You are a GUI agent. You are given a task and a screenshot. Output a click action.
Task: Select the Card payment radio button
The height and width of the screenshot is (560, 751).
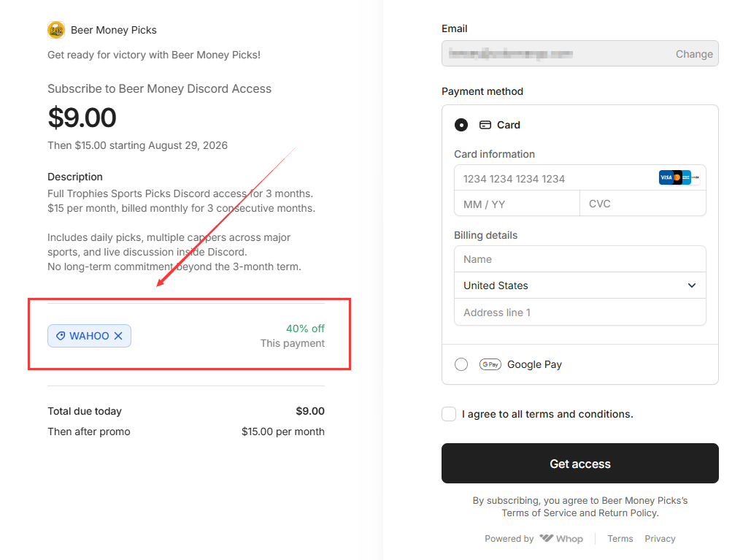461,125
